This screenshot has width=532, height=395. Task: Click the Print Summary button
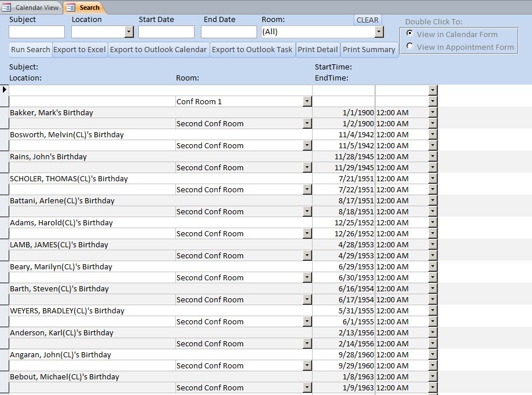369,50
